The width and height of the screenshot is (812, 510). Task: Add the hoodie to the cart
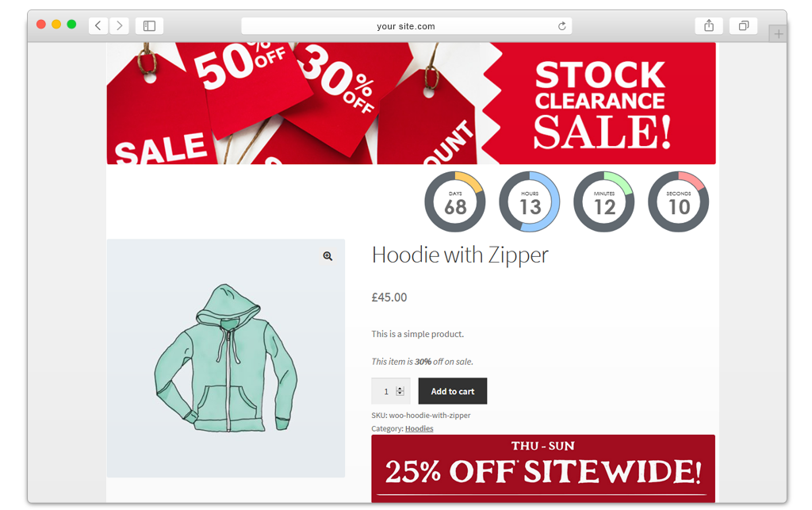coord(453,391)
